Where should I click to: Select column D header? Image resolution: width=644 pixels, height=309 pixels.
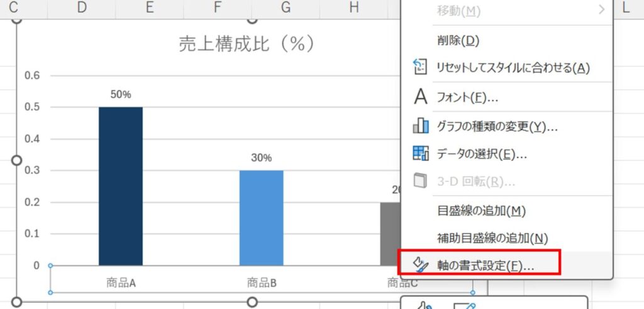coord(81,8)
